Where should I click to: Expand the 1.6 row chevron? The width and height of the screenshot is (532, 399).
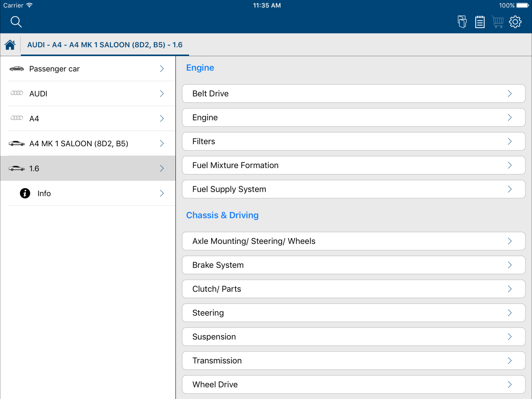(x=162, y=168)
